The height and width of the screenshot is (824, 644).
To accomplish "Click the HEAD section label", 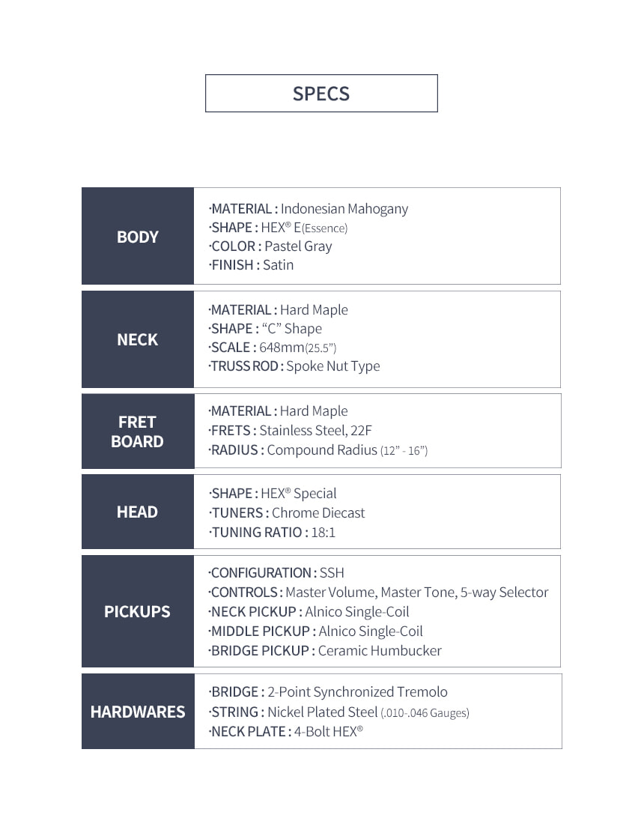I will point(138,512).
